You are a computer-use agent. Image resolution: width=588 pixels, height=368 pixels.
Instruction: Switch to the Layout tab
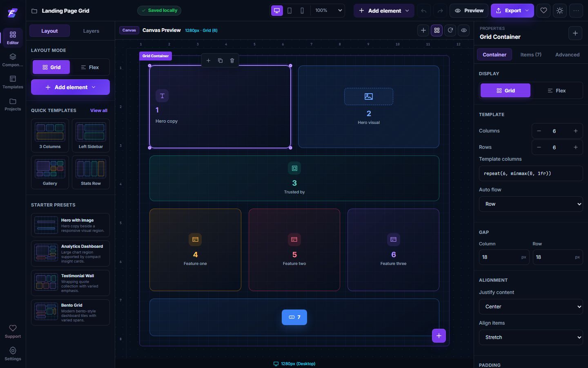(x=49, y=31)
